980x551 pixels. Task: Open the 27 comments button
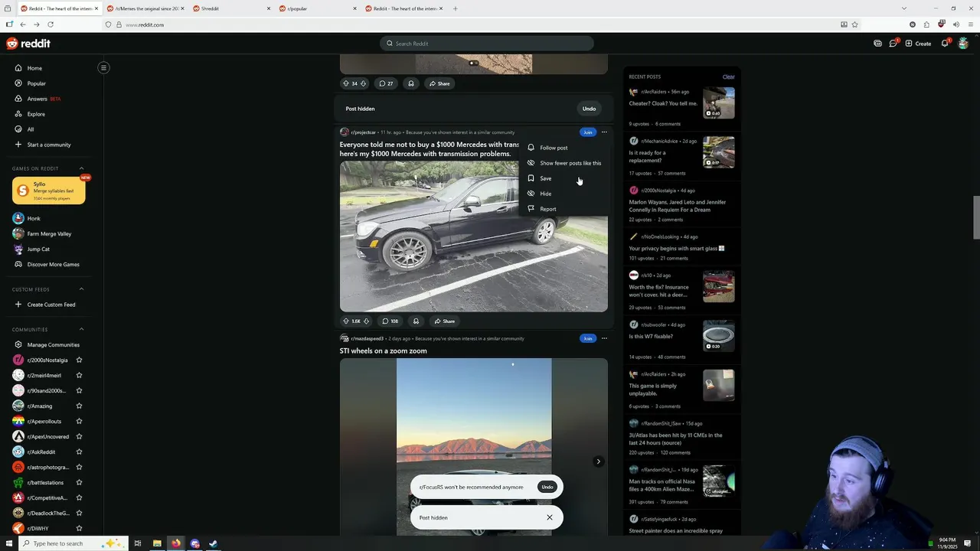point(387,83)
